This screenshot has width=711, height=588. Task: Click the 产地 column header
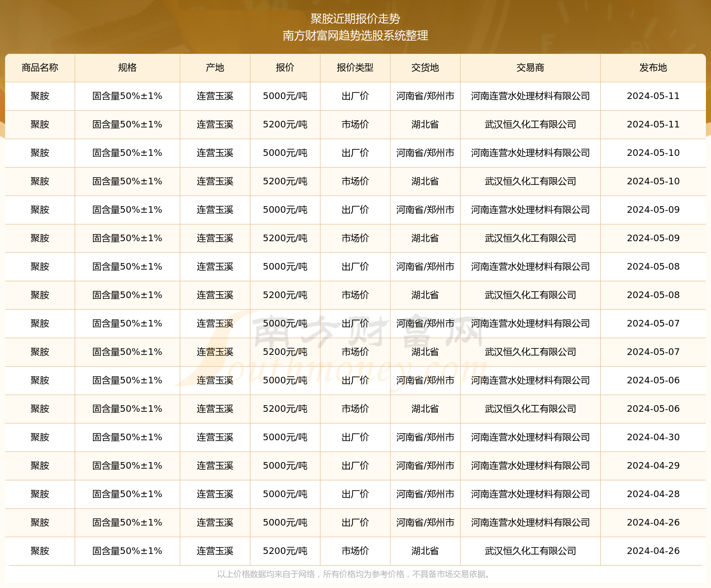[x=215, y=68]
